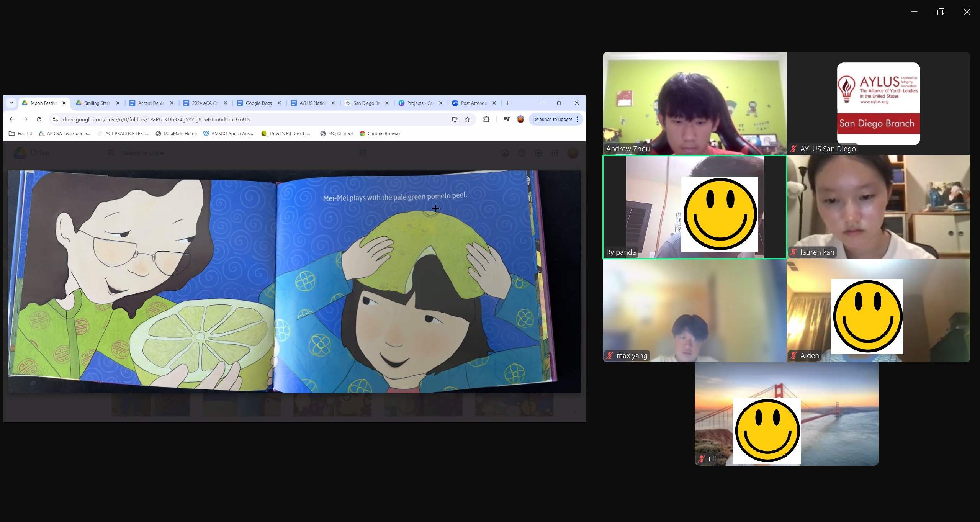
Task: Go back with Chrome's back arrow
Action: coord(12,119)
